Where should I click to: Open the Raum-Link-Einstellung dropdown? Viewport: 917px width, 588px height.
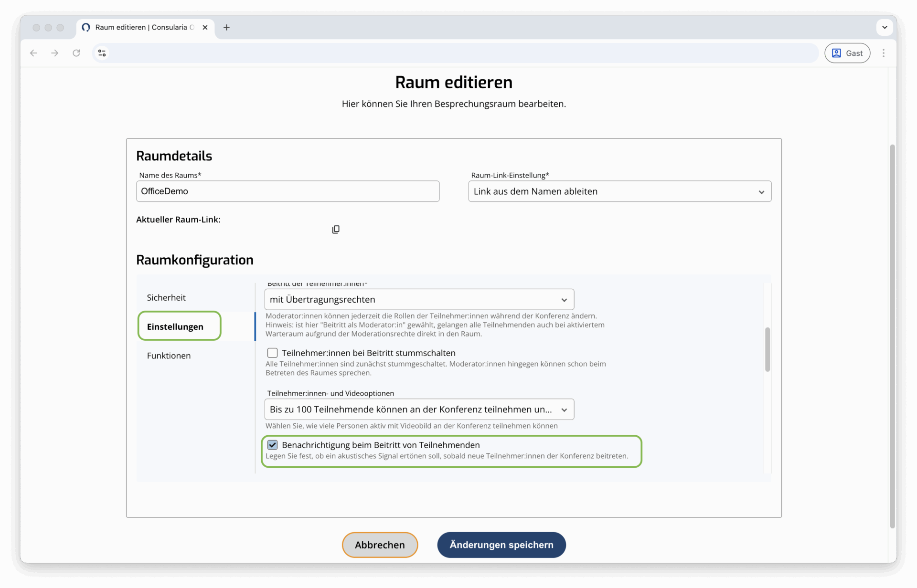coord(619,191)
